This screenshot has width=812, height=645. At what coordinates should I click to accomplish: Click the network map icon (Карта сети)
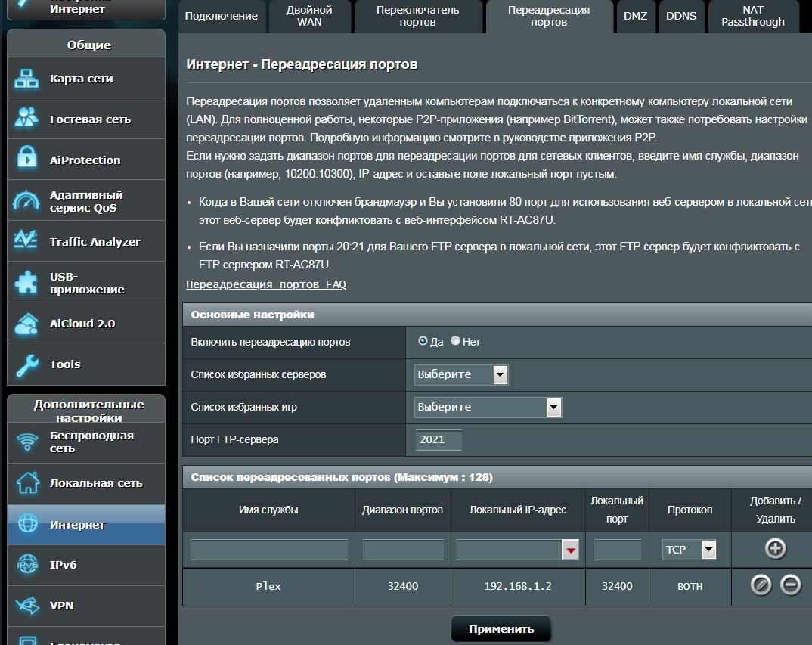[27, 79]
